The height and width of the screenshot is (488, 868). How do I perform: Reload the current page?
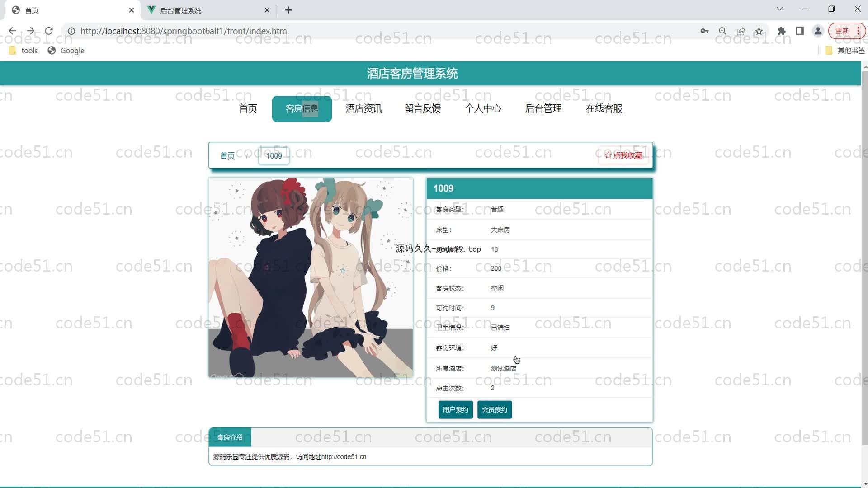49,31
